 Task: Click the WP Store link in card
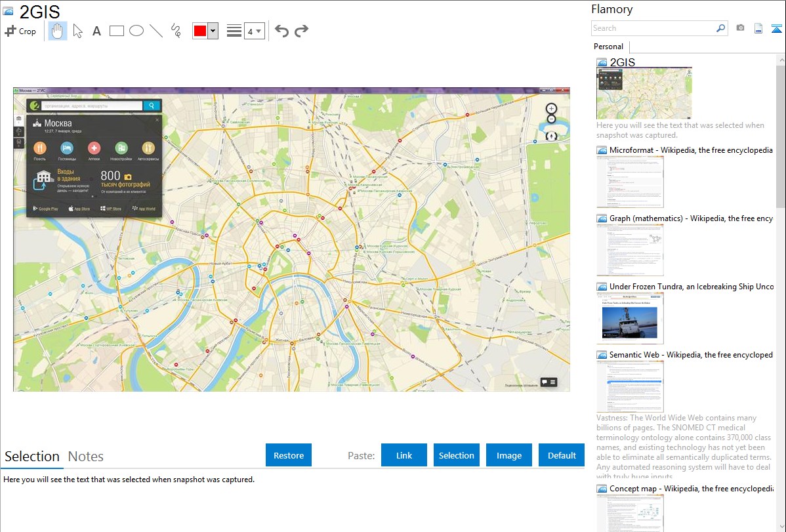click(x=111, y=209)
